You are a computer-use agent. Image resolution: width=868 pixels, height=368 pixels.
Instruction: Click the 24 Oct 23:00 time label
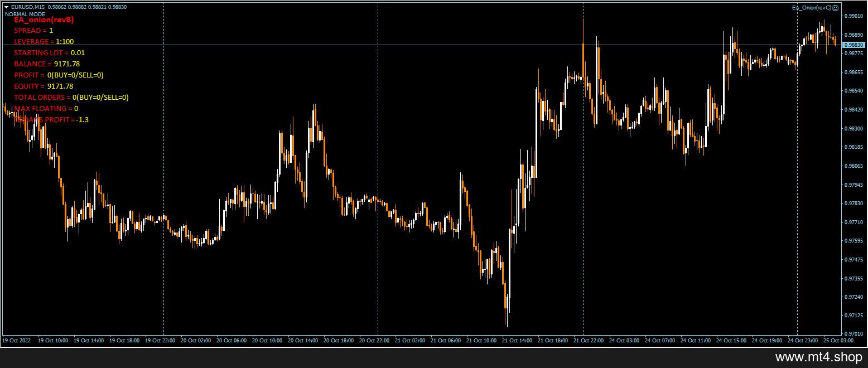coord(802,340)
